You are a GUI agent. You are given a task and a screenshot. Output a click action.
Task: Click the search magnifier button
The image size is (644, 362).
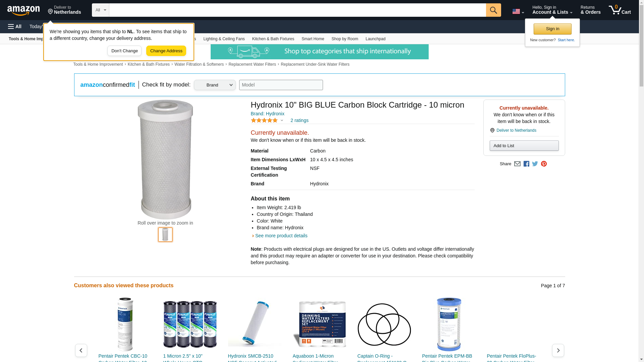[493, 10]
